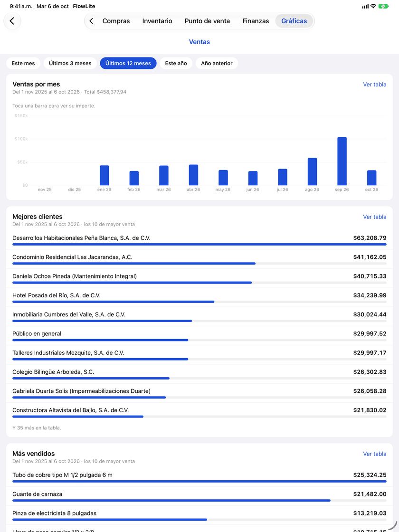This screenshot has height=532, width=399.
Task: Select product Pinza de electricista 8 pulgadas
Action: point(199,516)
